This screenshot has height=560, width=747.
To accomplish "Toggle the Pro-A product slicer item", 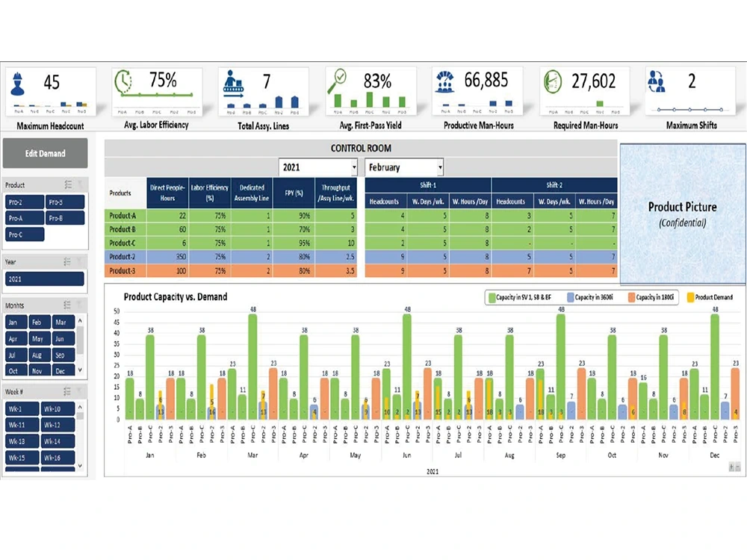I will [25, 218].
